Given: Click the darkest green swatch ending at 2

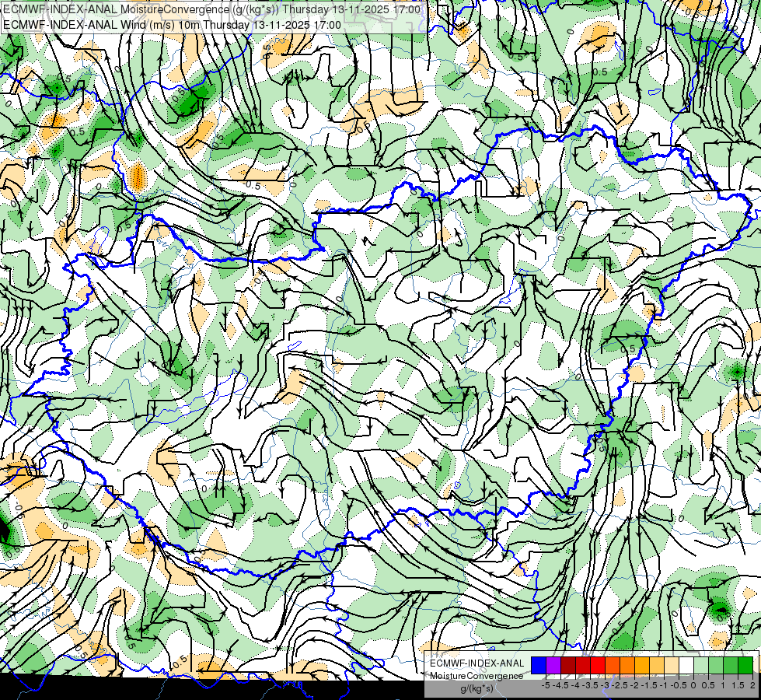Looking at the screenshot, I should [x=745, y=666].
